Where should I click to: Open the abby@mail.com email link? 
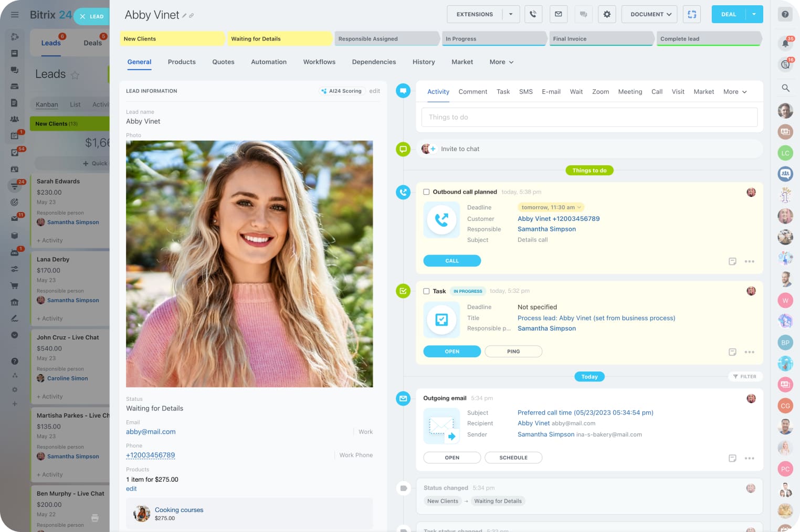[x=151, y=432]
